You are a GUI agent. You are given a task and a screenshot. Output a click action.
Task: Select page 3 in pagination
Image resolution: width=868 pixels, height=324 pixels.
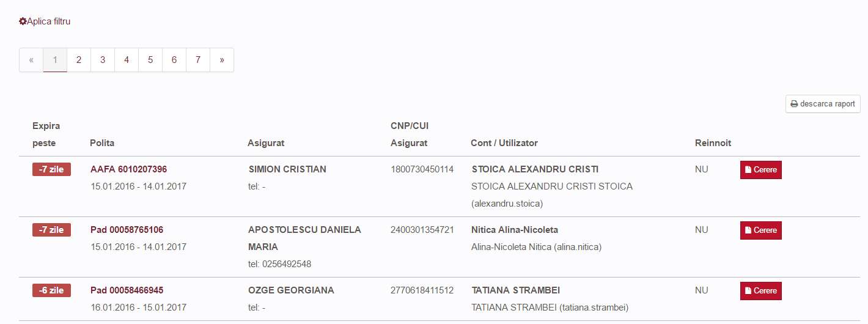coord(103,60)
